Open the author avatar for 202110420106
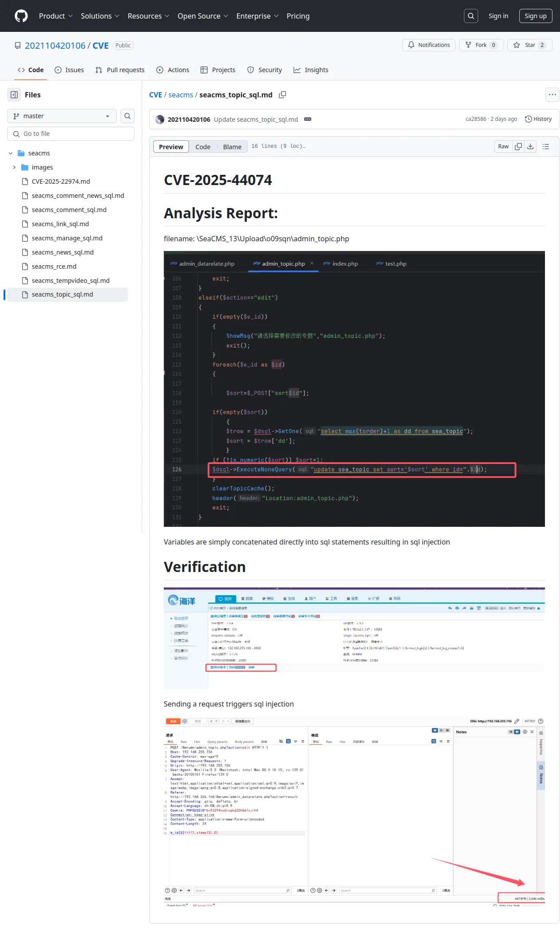This screenshot has height=931, width=560. [160, 120]
